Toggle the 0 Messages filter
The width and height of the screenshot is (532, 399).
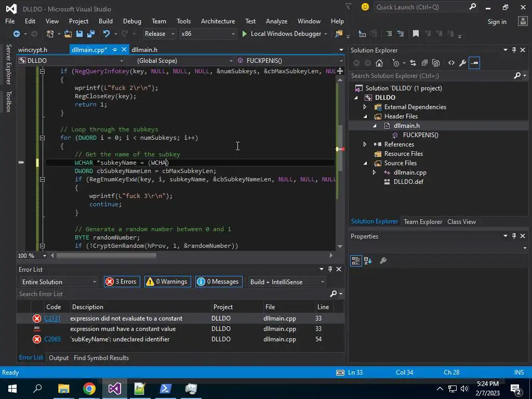tap(219, 282)
